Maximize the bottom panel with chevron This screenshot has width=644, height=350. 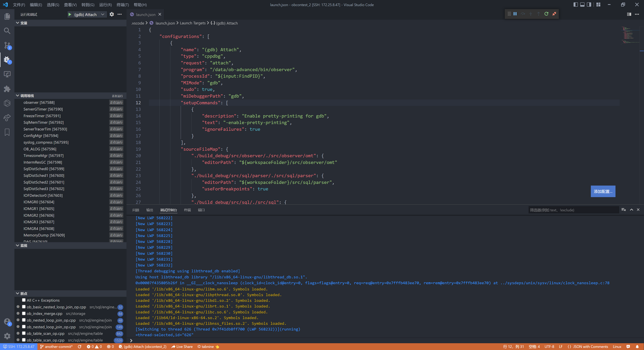point(631,210)
